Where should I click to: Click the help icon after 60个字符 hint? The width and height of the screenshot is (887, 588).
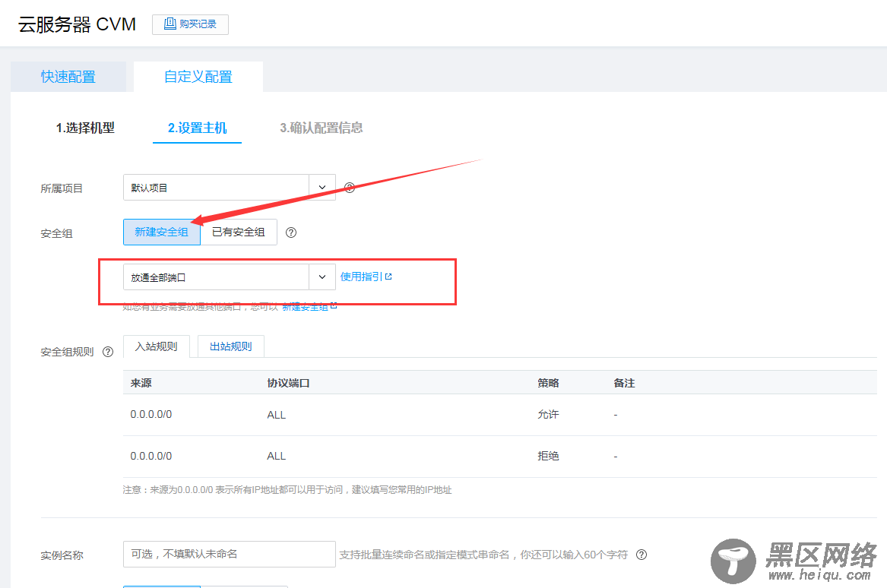641,555
